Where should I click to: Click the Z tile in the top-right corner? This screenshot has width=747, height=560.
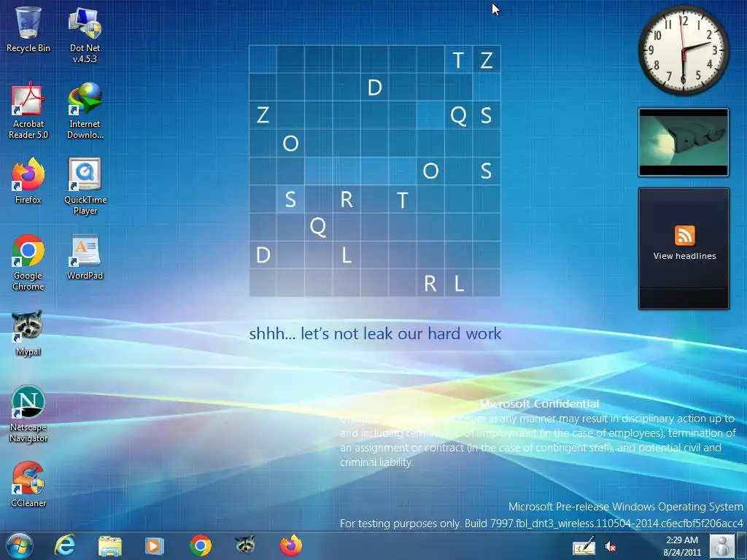point(487,60)
